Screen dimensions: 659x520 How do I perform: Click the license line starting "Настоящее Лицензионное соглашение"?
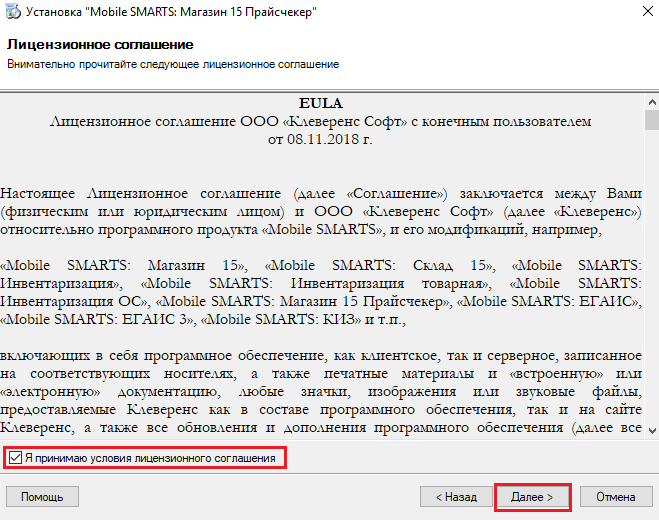(321, 193)
